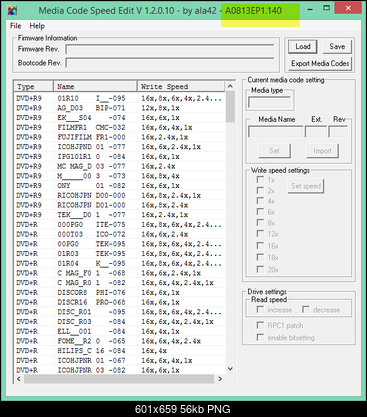Click the list's scroll up arrow
Image resolution: width=367 pixels, height=417 pixels.
coord(230,86)
